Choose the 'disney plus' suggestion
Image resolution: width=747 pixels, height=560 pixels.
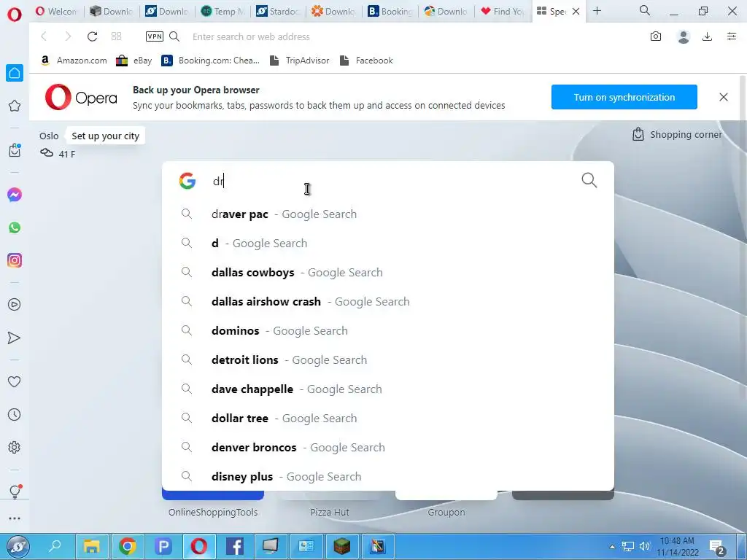coord(388,476)
